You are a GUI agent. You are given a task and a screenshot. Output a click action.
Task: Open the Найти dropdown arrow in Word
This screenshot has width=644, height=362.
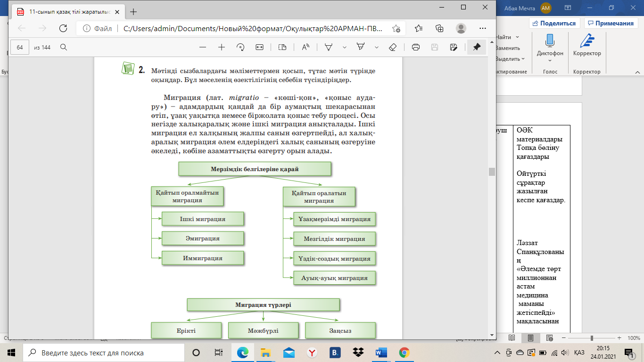click(517, 37)
